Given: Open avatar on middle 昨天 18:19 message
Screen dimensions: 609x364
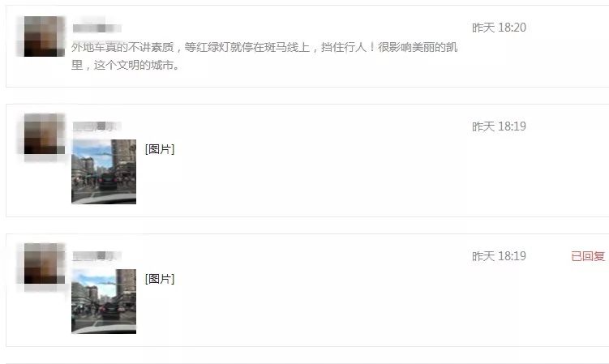Looking at the screenshot, I should (44, 134).
